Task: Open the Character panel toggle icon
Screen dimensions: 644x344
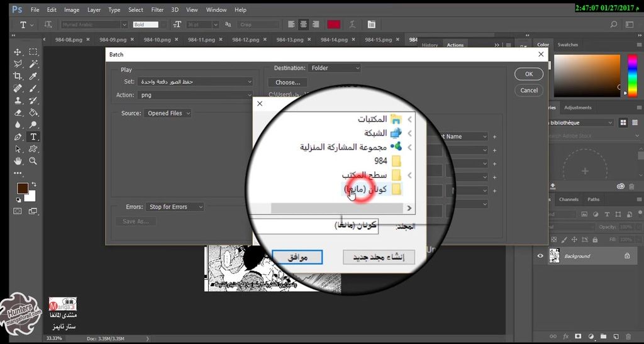Action: [x=371, y=25]
